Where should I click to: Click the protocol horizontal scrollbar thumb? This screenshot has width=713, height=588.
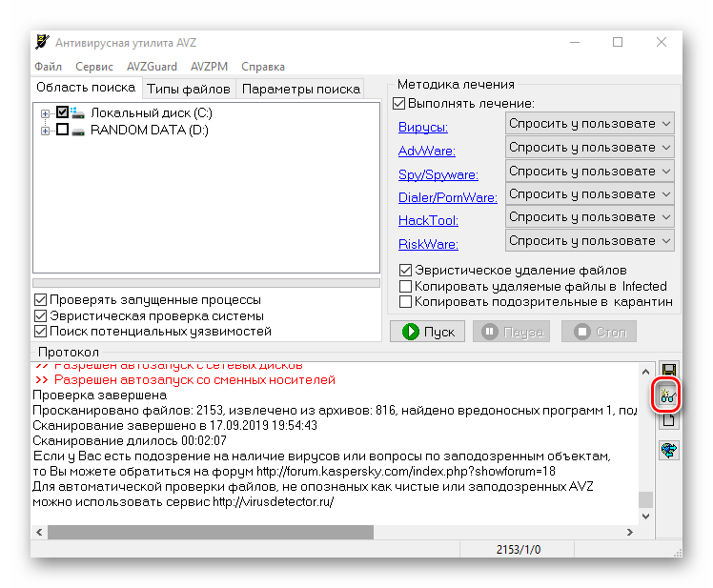(x=211, y=532)
